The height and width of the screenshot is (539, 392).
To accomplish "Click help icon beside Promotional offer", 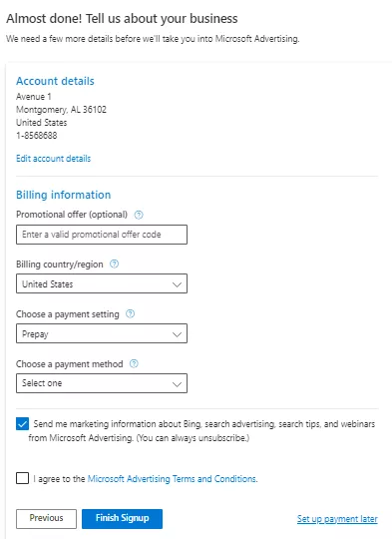I will [139, 215].
